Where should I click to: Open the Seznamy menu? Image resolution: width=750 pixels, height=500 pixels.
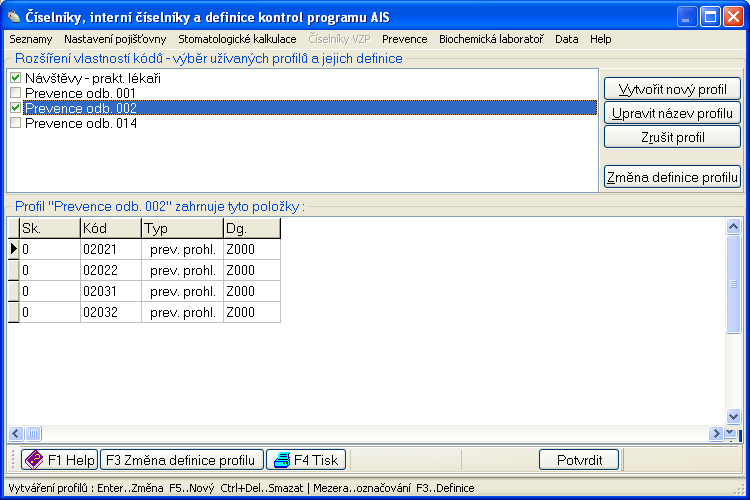30,39
